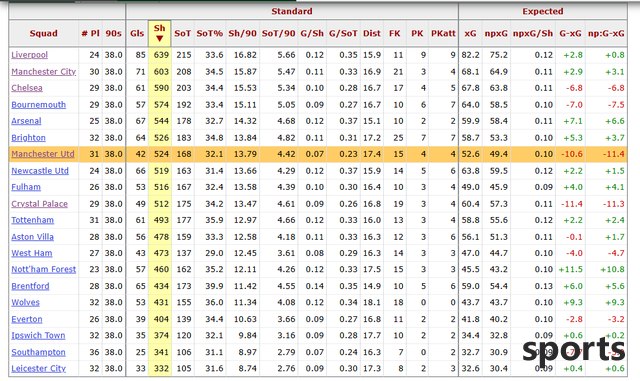Open the Brighton squad link
The width and height of the screenshot is (640, 381).
[29, 138]
